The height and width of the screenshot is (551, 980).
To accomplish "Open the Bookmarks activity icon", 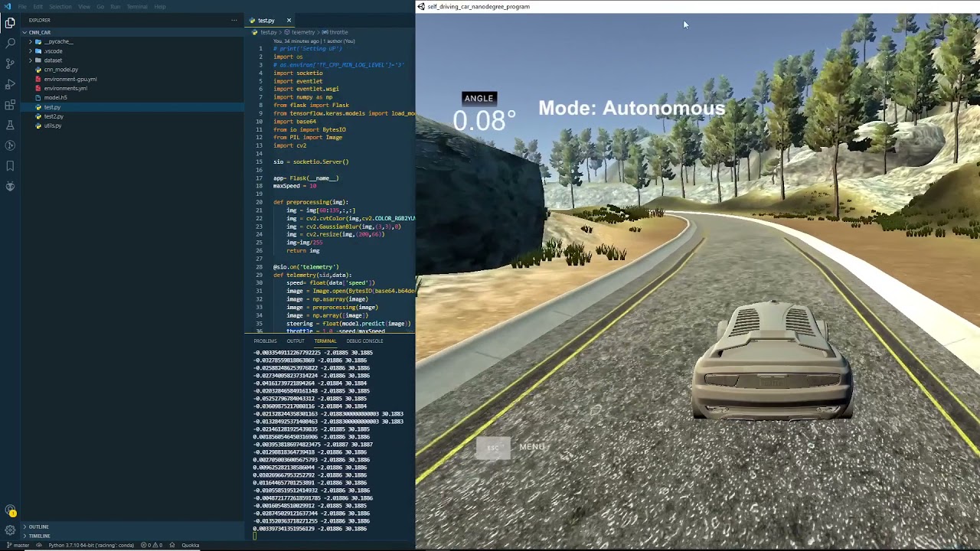I will click(10, 165).
